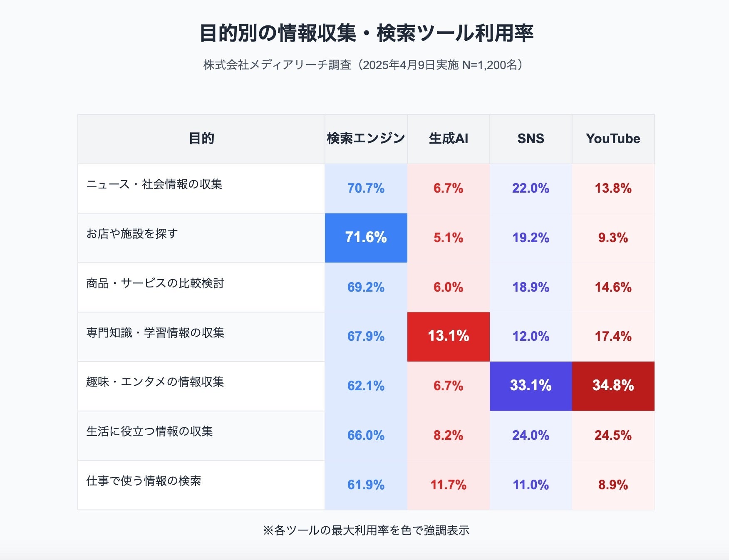Select the dark red 34.8% cell

point(613,386)
